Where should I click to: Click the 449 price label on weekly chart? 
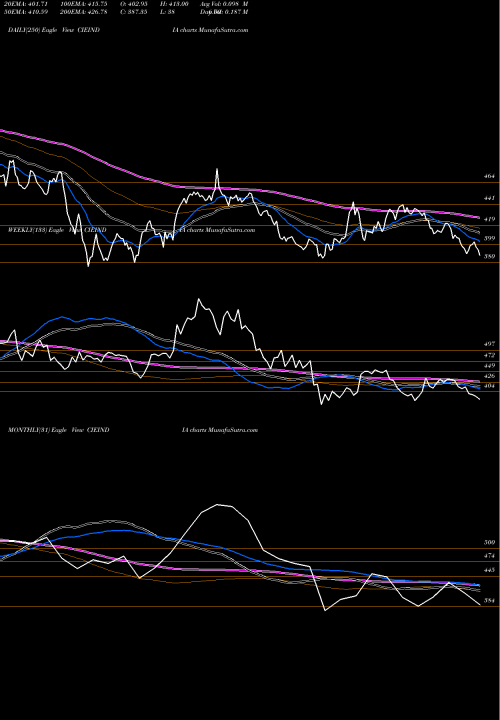pyautogui.click(x=489, y=366)
